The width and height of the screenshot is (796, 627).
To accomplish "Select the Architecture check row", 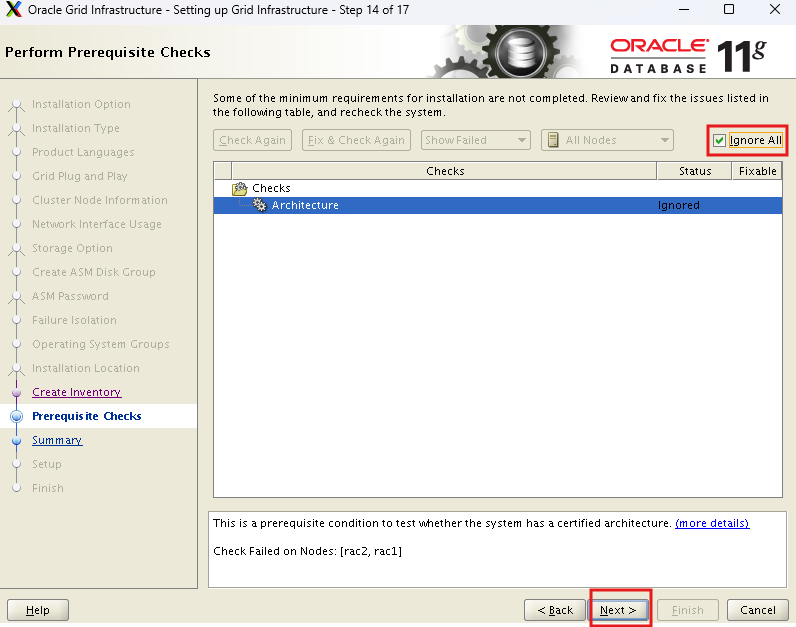I will coord(498,205).
